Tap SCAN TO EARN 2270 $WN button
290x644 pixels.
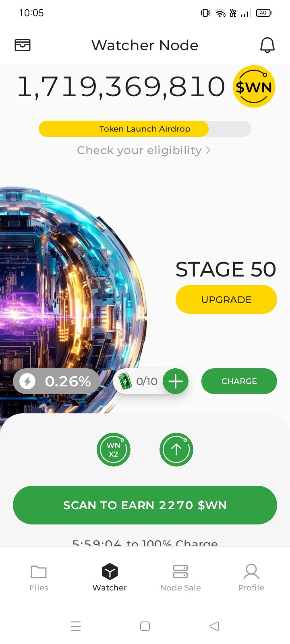coord(145,505)
